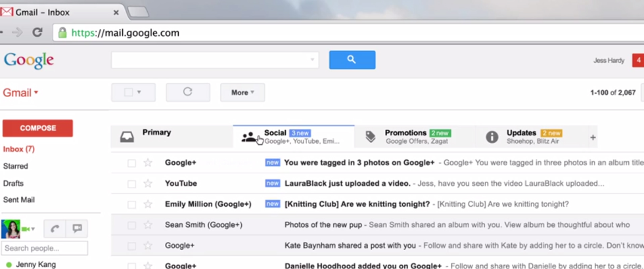Refresh the inbox with the circular arrow
The height and width of the screenshot is (269, 644).
(x=188, y=93)
